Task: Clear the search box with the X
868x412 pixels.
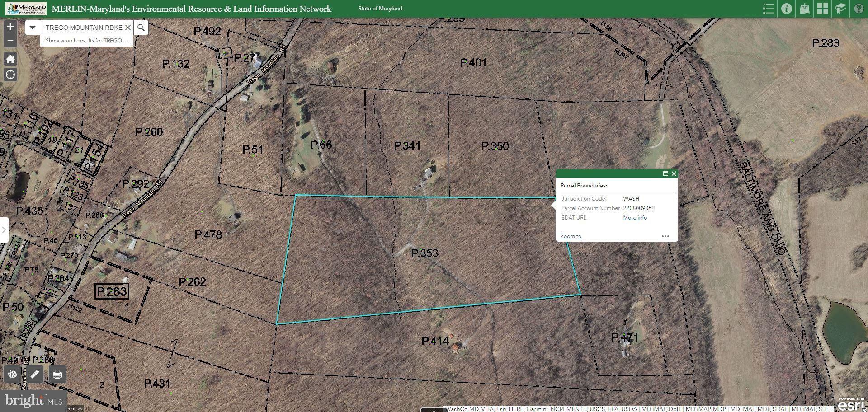Action: pos(128,28)
